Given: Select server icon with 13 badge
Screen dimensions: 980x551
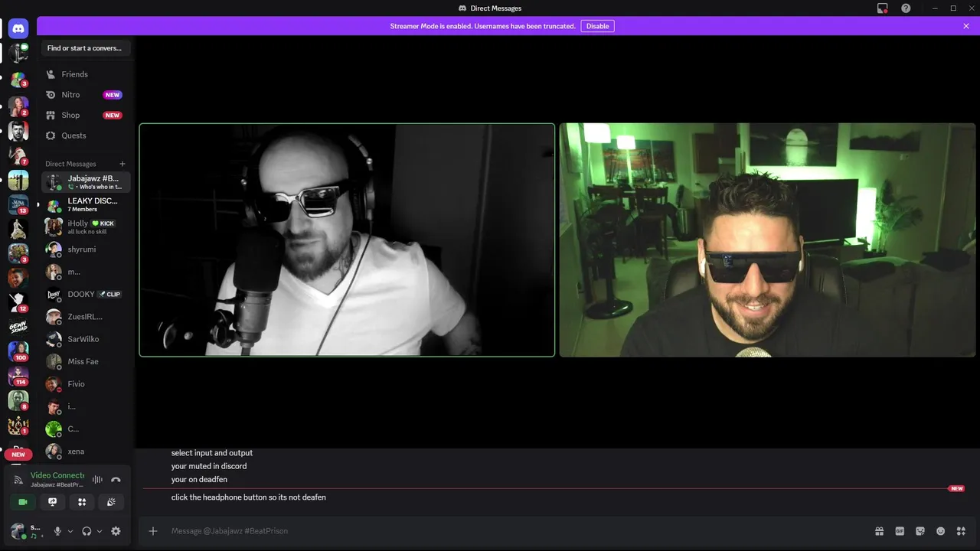Looking at the screenshot, I should point(18,204).
